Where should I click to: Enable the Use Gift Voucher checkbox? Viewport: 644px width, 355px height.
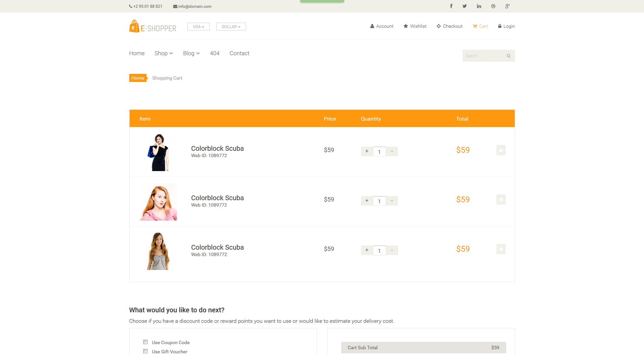point(146,351)
